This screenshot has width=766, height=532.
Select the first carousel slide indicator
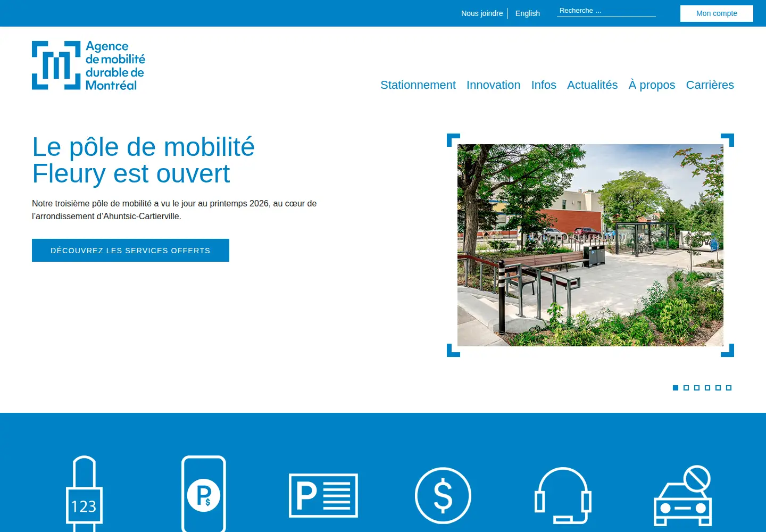point(676,388)
